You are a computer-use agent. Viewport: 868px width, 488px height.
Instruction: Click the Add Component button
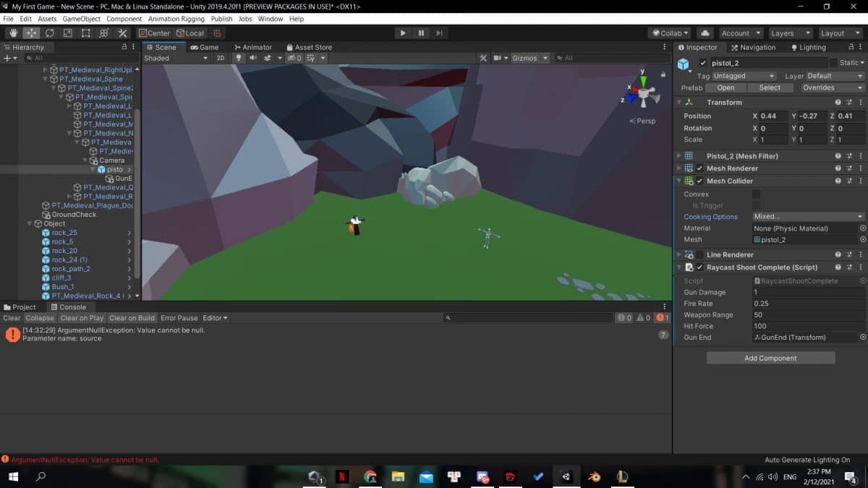770,359
